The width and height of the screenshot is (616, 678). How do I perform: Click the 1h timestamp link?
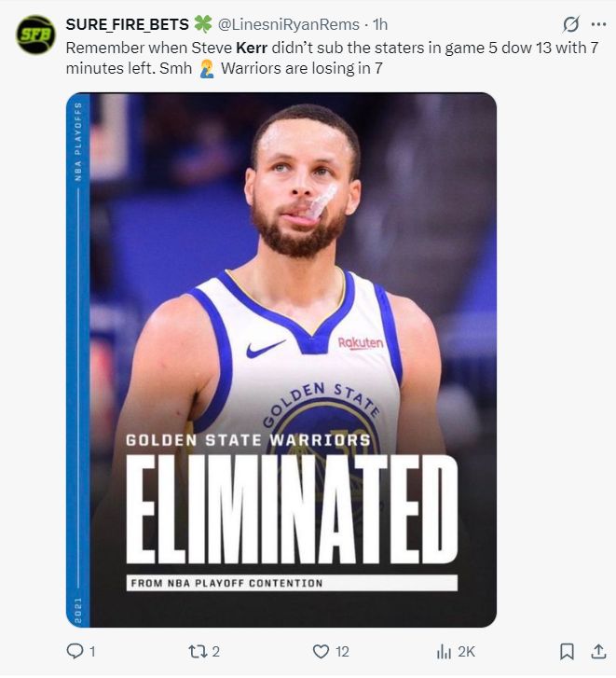pos(380,24)
